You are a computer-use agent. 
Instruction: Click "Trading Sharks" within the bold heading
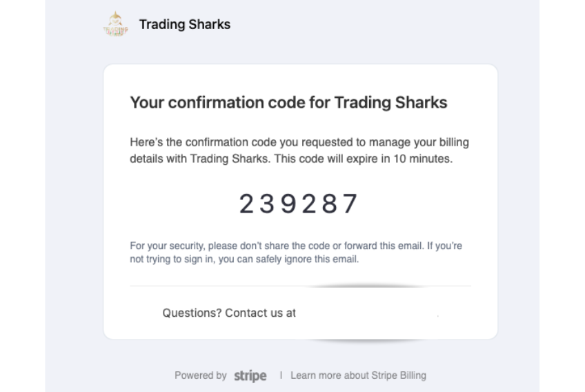(x=390, y=103)
